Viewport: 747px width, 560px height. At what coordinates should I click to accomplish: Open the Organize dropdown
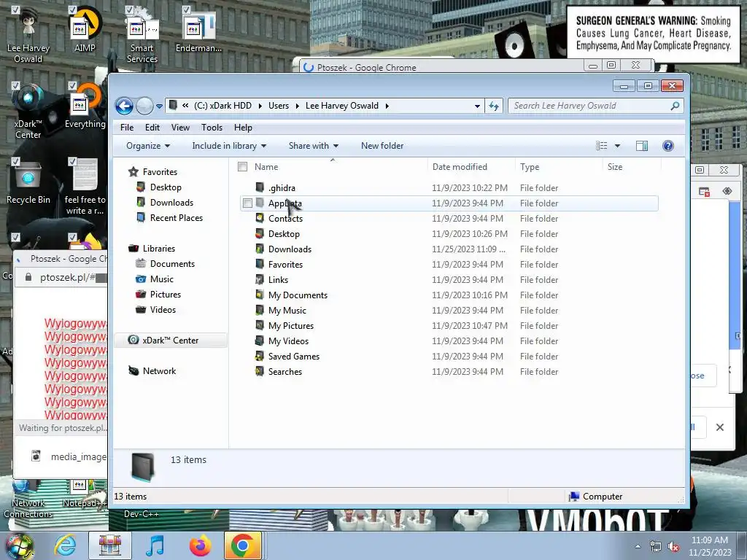point(147,146)
